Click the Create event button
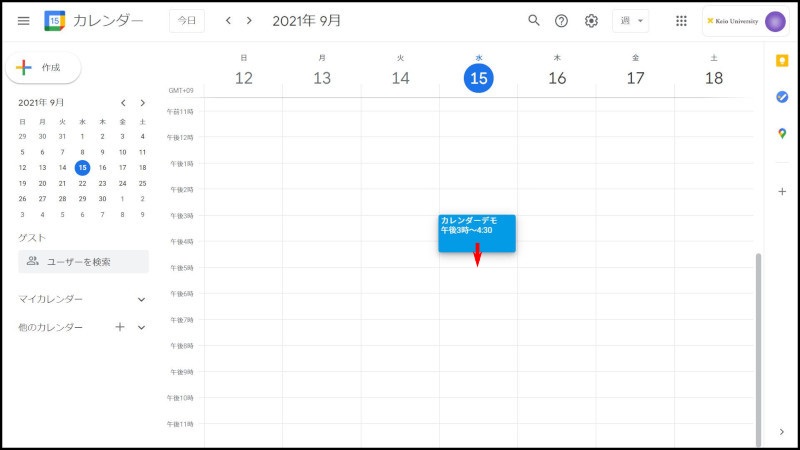The image size is (800, 450). [x=43, y=68]
